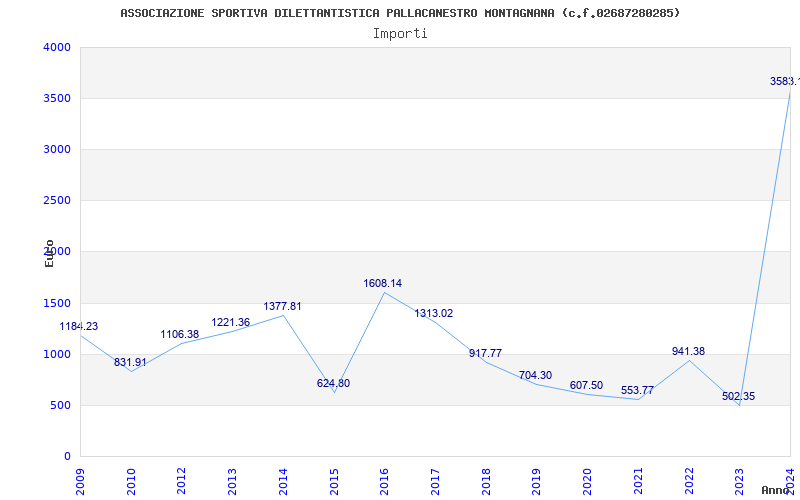Image resolution: width=800 pixels, height=500 pixels.
Task: Click the 2018 x-axis year label
Action: tap(486, 482)
